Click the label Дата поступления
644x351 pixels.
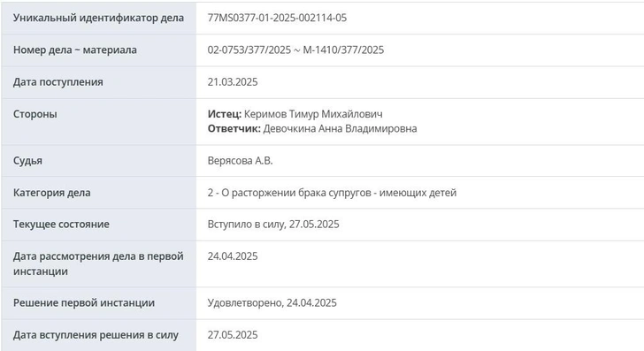[x=57, y=81]
